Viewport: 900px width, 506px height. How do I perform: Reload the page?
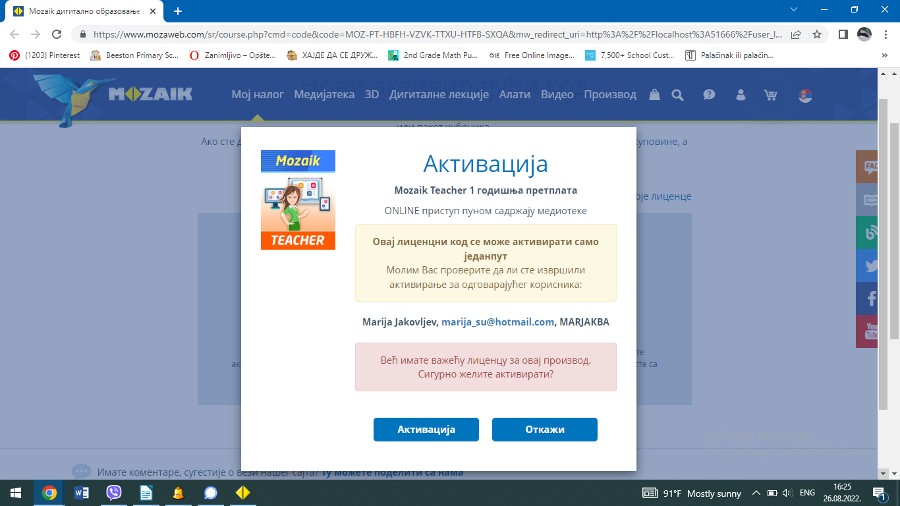coord(56,34)
